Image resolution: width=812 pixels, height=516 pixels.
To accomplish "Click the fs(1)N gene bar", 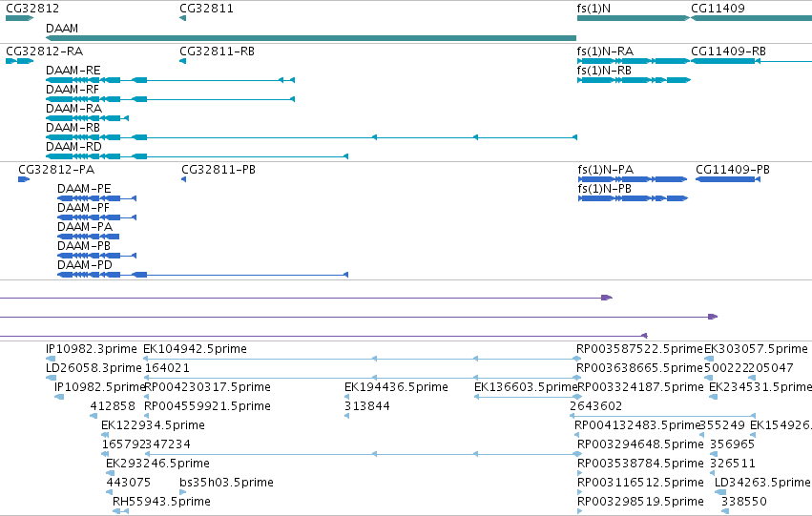I will [x=634, y=18].
